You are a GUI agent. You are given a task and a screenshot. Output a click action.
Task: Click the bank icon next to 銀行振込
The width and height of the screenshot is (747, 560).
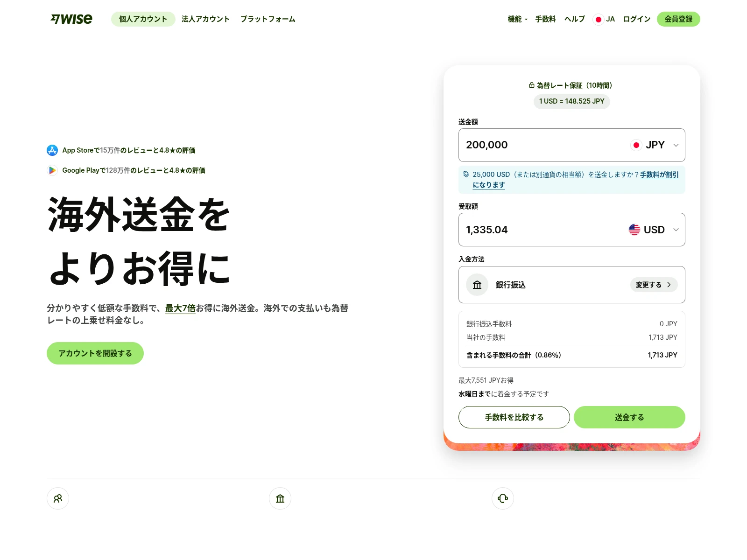[477, 285]
